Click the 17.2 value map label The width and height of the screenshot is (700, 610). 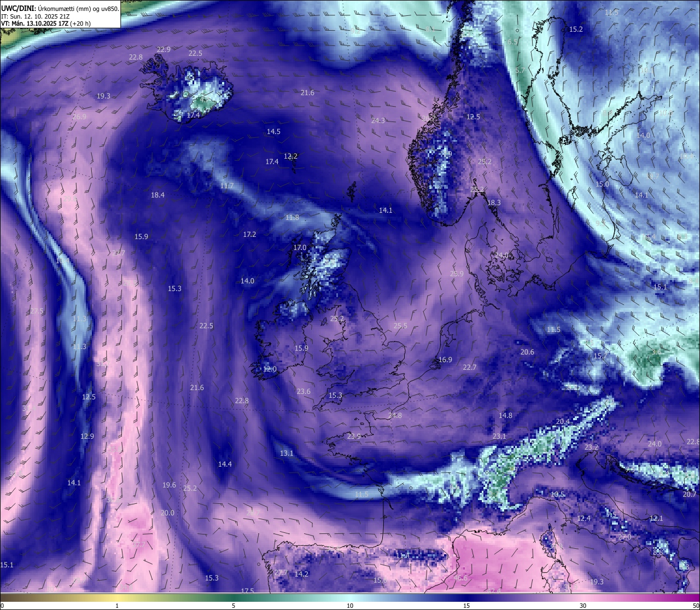coord(249,234)
